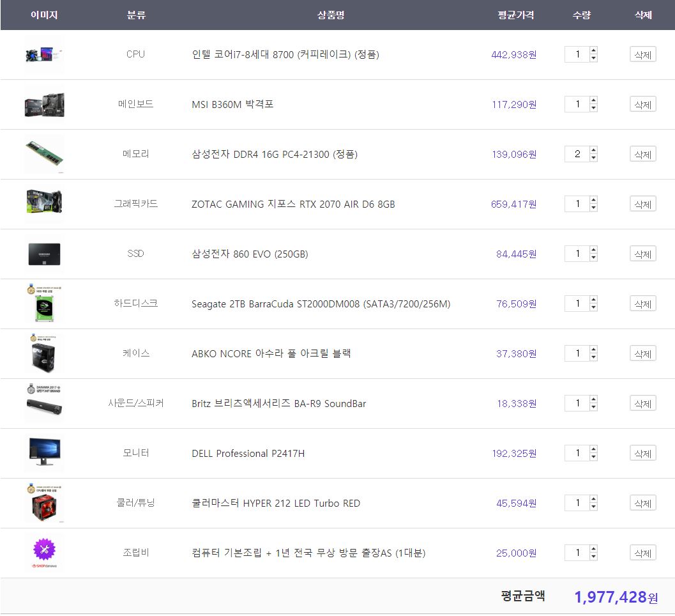Open the Britz SoundBar thumbnail
This screenshot has width=675, height=616.
pos(44,404)
